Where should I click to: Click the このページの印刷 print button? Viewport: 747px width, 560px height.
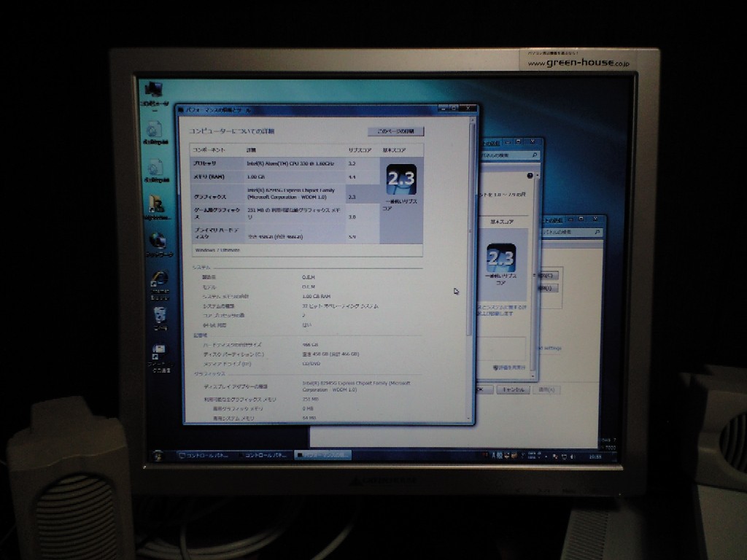[x=395, y=131]
